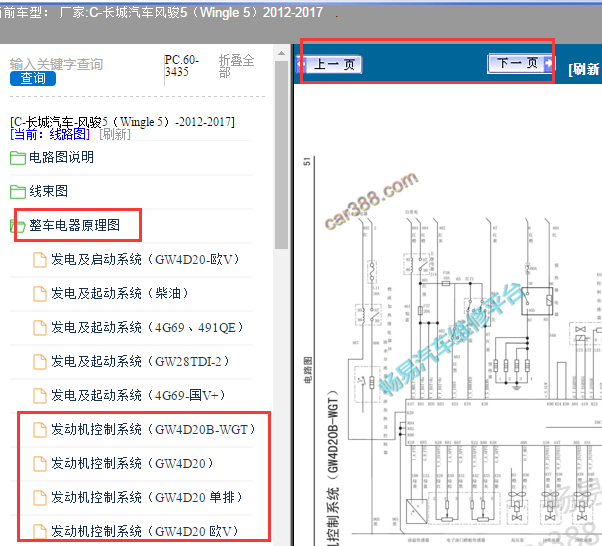Open 发电及起动系统（GW28TDI-2）
Viewport: 602px width, 546px height.
[140, 361]
